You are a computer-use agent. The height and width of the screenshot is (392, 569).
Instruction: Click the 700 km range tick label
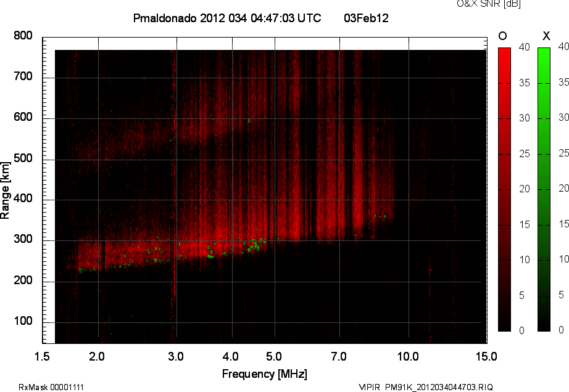point(23,76)
